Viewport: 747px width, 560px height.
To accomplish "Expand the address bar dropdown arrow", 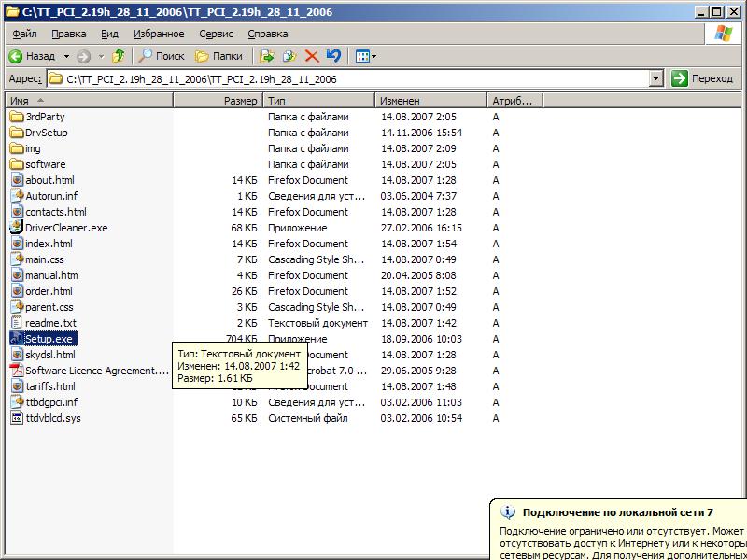I will (656, 78).
